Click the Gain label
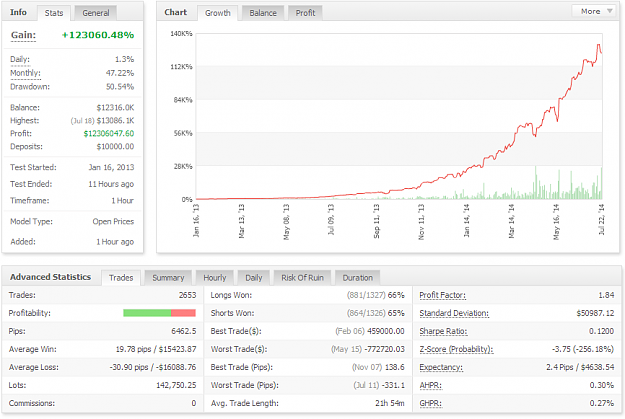625x419 pixels. tap(23, 35)
